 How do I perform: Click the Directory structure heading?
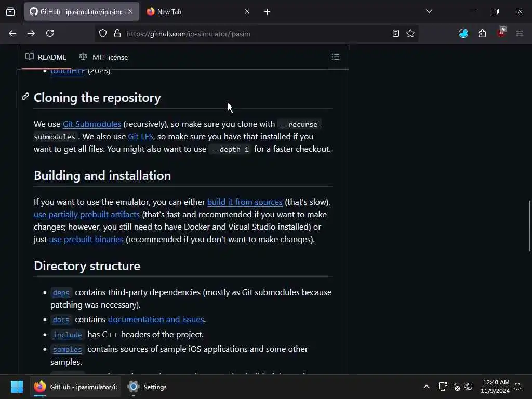[x=87, y=265]
